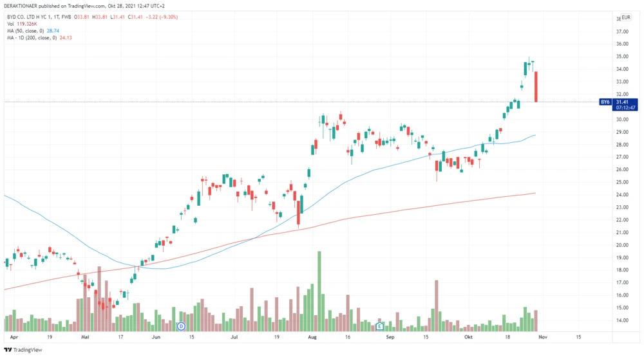The height and width of the screenshot is (357, 644).
Task: Click the Aug label on time axis
Action: click(x=313, y=336)
